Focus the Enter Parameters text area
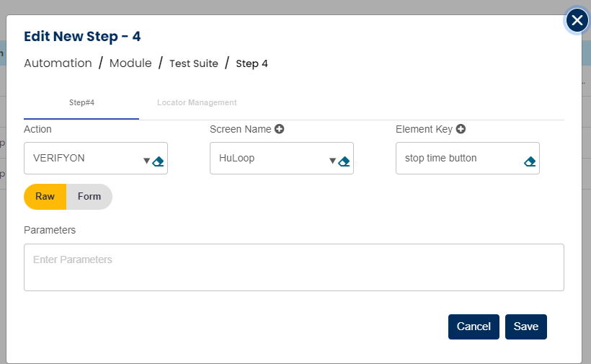The height and width of the screenshot is (364, 591). pos(293,267)
